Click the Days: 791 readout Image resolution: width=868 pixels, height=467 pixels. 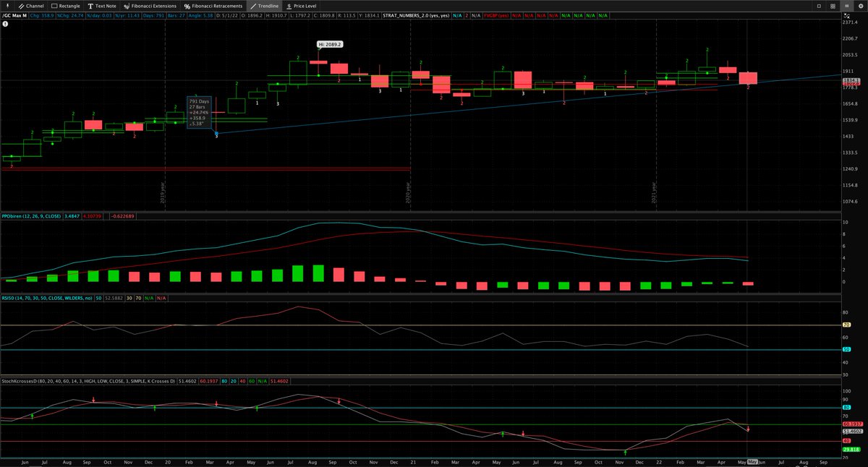click(153, 15)
